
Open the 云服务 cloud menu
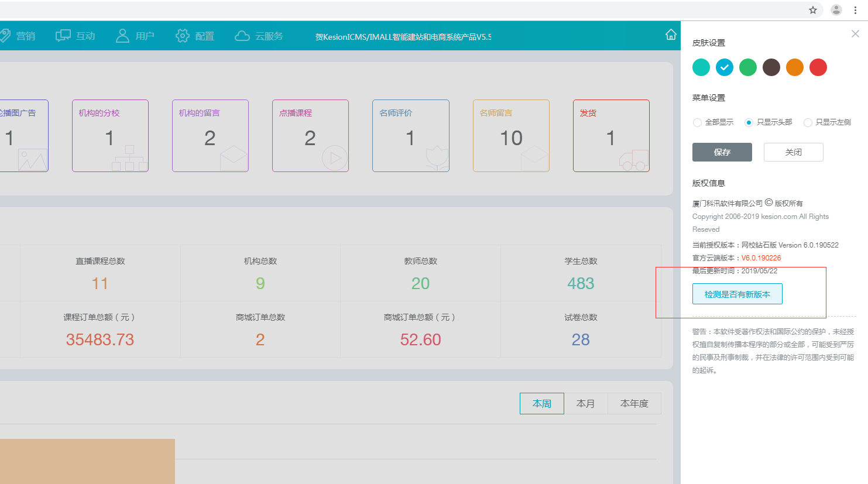click(259, 36)
